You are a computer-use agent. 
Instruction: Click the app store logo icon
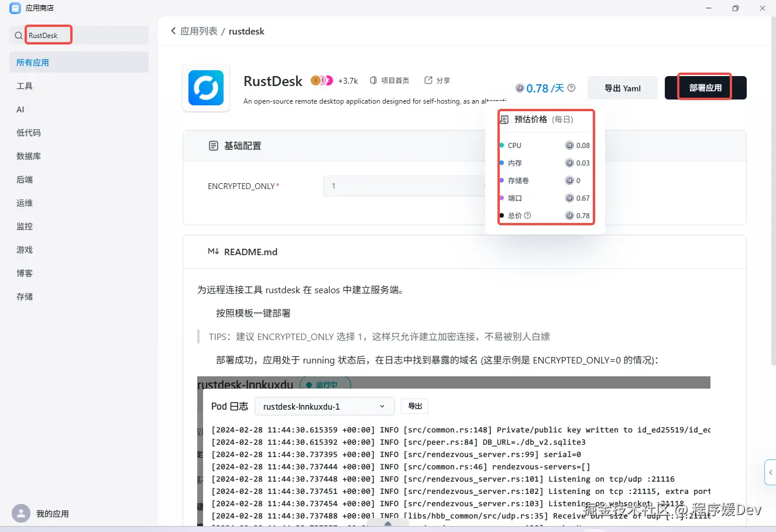(x=15, y=8)
